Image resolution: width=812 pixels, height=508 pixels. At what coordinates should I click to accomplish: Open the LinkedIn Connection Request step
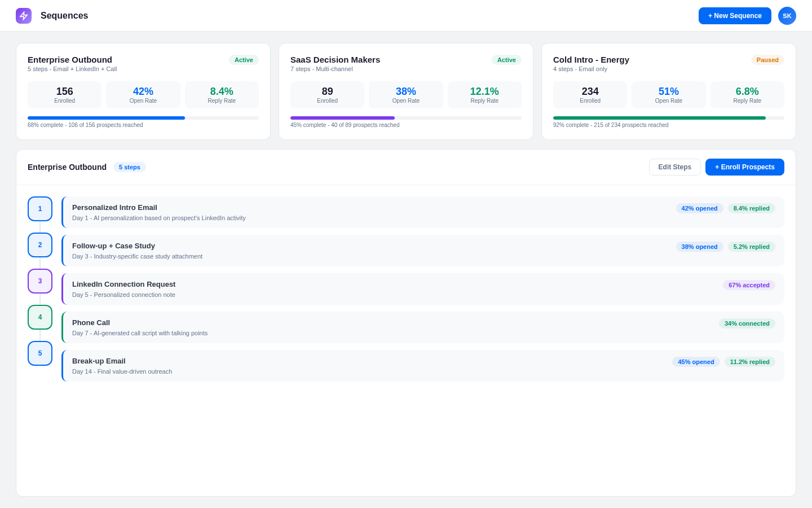(x=423, y=289)
